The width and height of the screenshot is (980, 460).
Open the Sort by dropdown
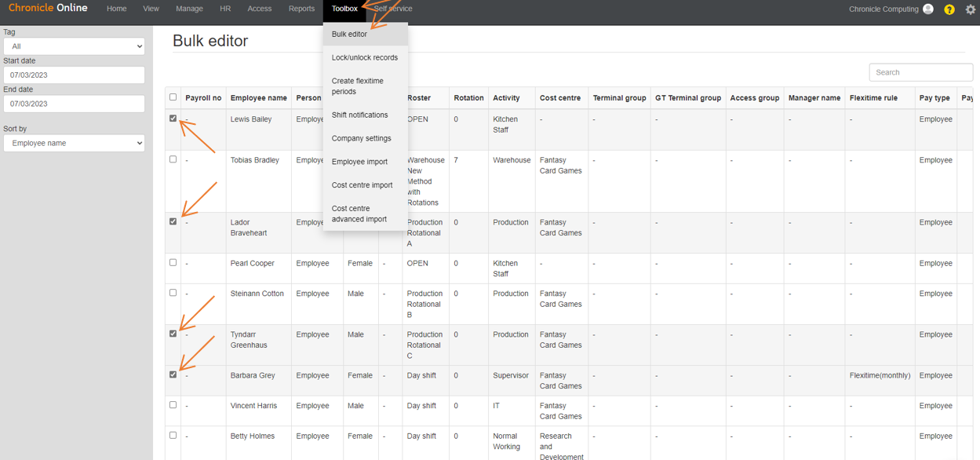point(74,143)
